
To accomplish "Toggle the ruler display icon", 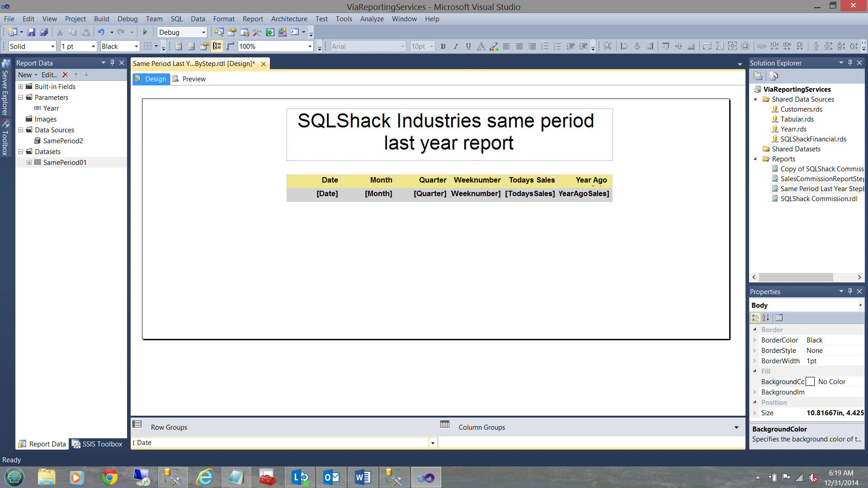I will (x=230, y=46).
